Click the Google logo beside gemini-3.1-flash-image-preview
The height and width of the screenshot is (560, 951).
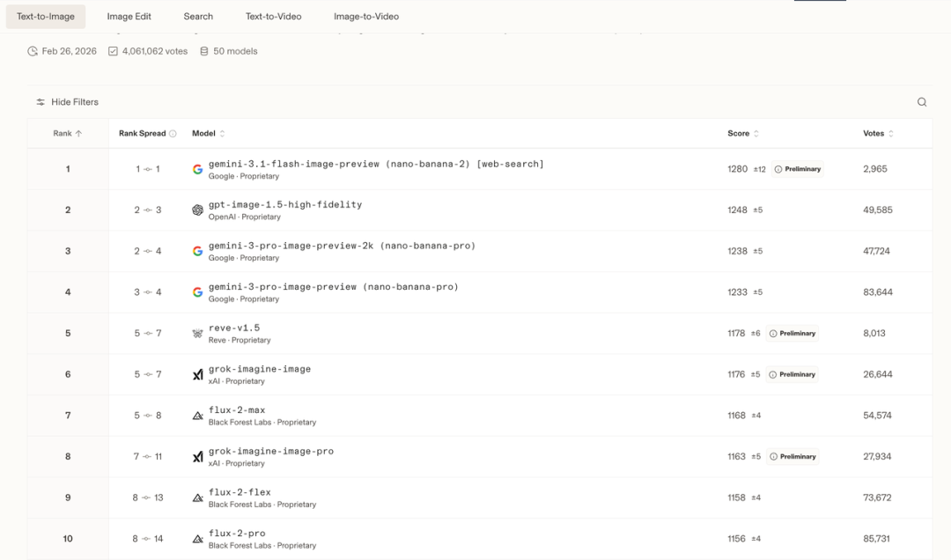pos(197,169)
